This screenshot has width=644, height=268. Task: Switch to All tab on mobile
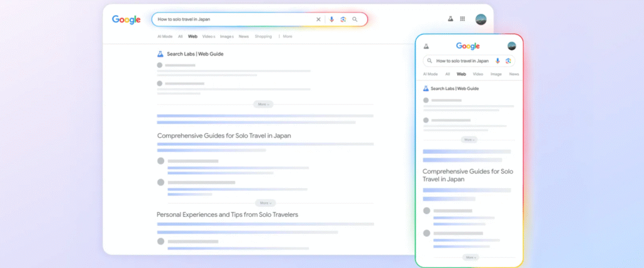[448, 74]
